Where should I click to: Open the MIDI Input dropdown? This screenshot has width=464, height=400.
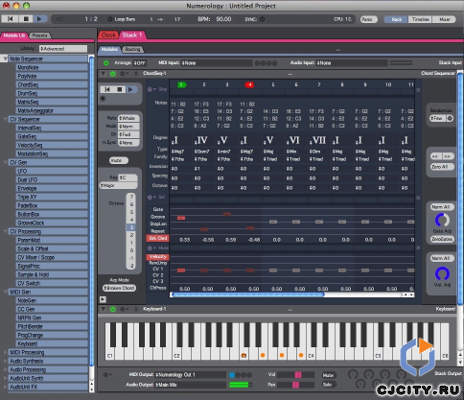pyautogui.click(x=217, y=63)
